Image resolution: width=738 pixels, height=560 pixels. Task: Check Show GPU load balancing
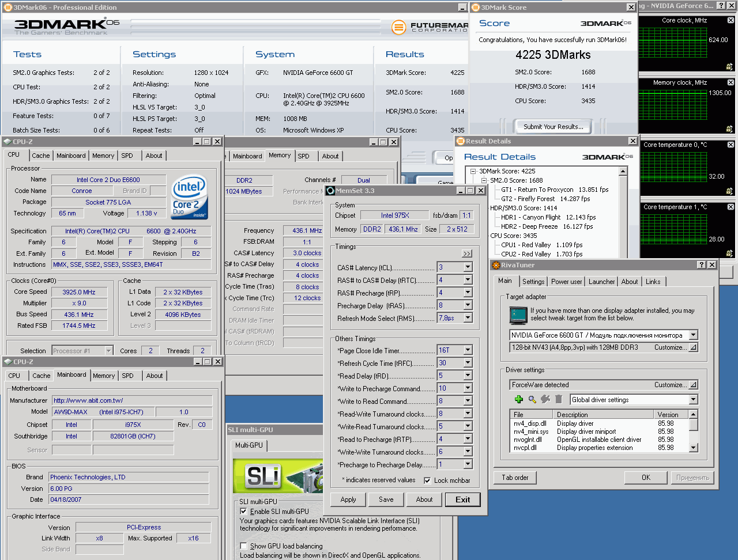(x=243, y=546)
